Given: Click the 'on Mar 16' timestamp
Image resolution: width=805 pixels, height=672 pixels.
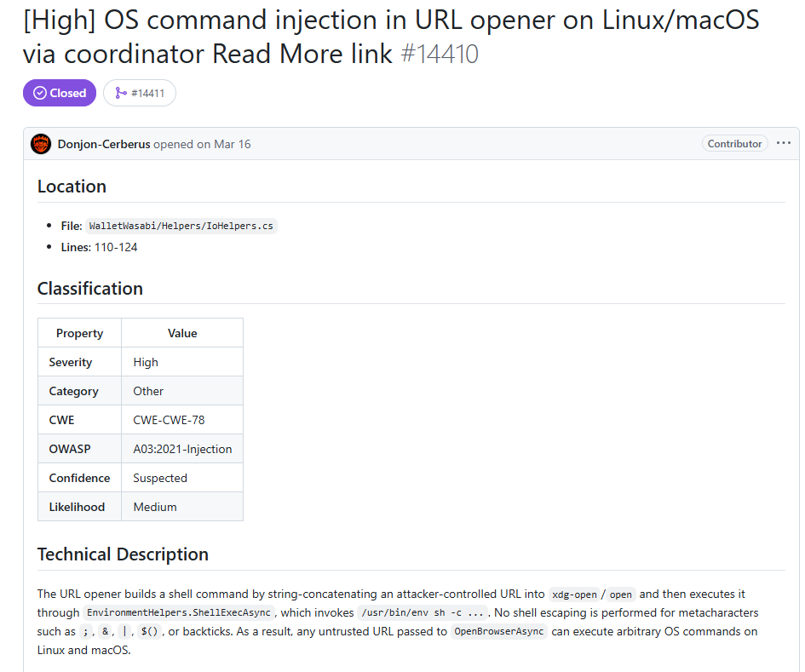Looking at the screenshot, I should [x=224, y=144].
